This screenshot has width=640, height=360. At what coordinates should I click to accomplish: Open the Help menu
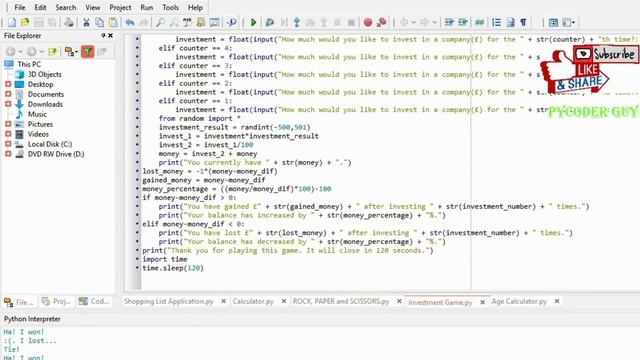[195, 7]
